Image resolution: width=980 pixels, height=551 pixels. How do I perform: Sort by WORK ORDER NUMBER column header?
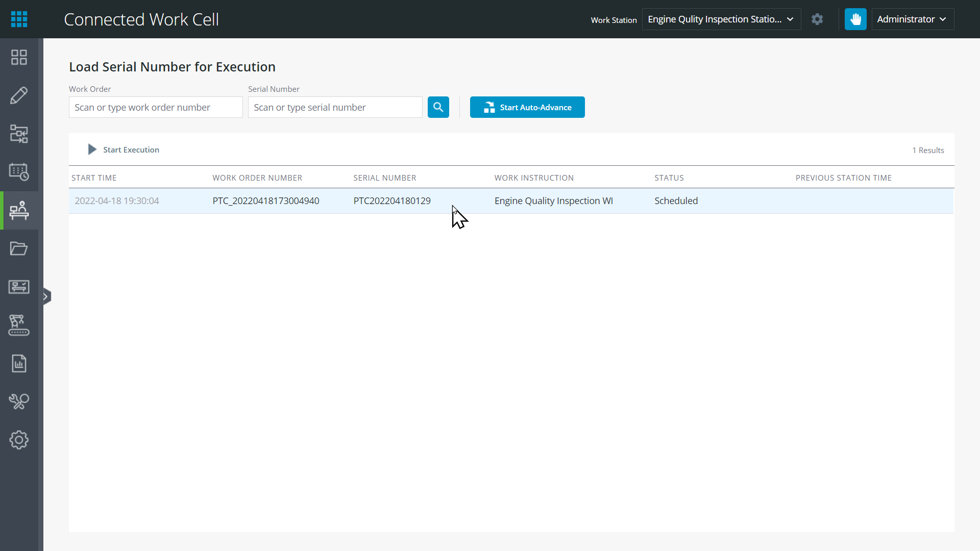pyautogui.click(x=257, y=178)
